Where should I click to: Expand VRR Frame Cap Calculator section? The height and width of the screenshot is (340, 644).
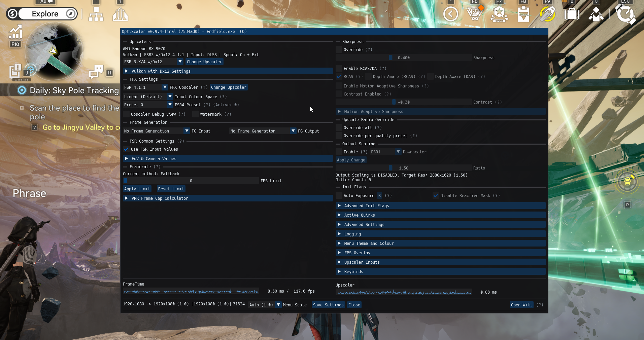(x=228, y=198)
